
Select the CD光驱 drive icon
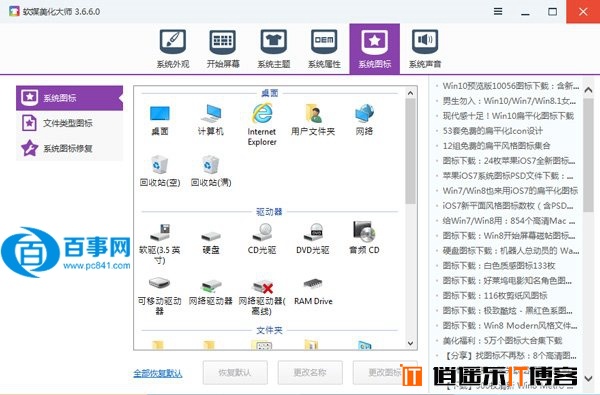pyautogui.click(x=262, y=240)
